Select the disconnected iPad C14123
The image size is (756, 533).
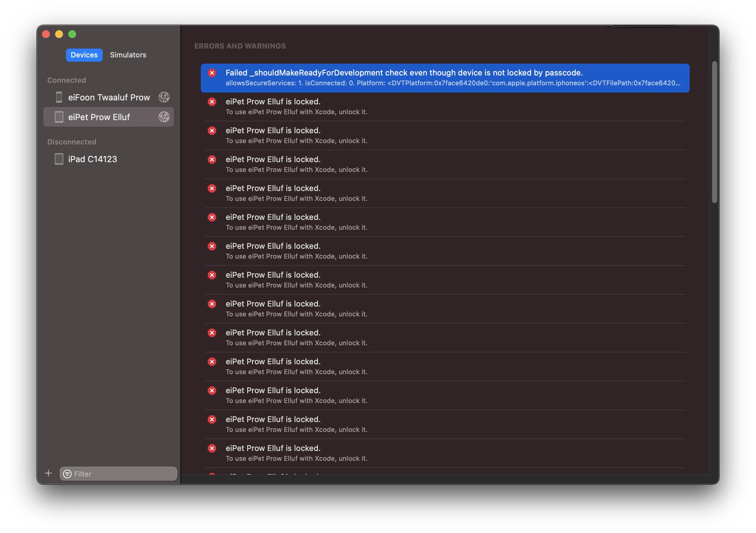pos(93,159)
